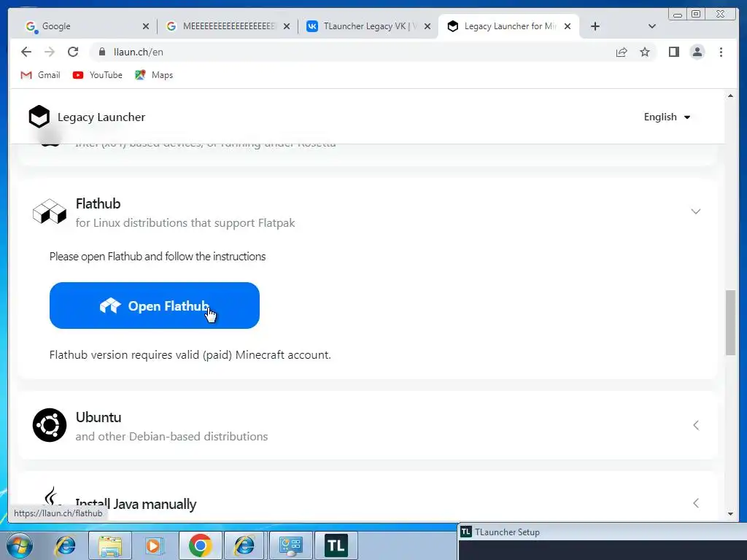Close the Google tab
This screenshot has height=560, width=747.
pos(146,26)
